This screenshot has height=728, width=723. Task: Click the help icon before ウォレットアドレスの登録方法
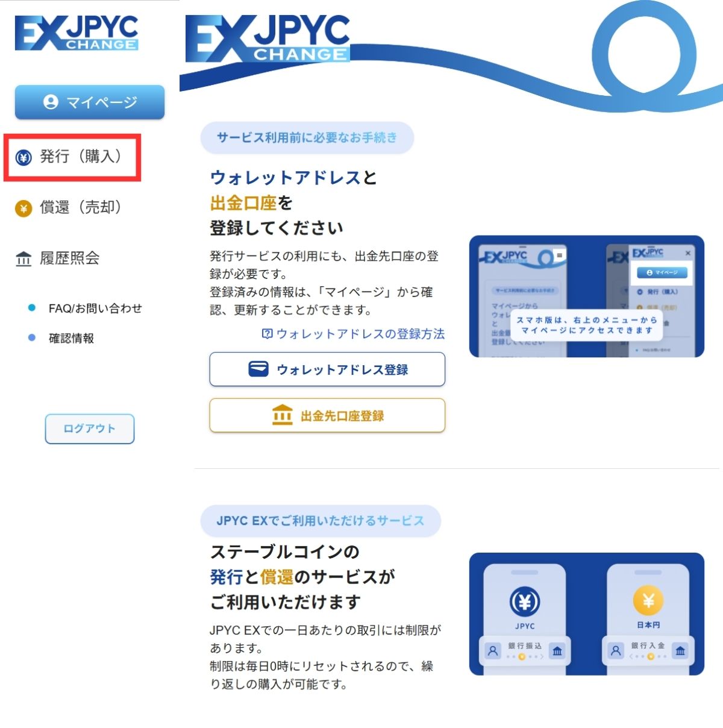click(x=267, y=334)
